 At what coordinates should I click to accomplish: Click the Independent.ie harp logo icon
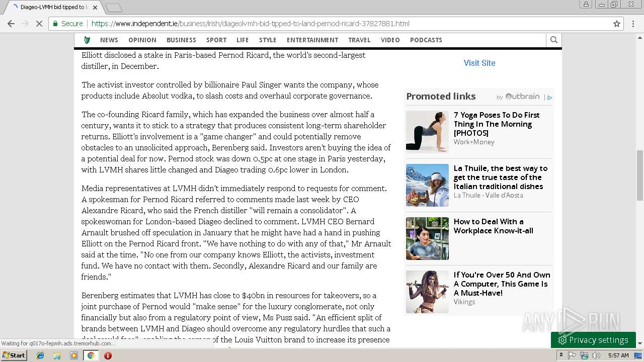[x=87, y=40]
